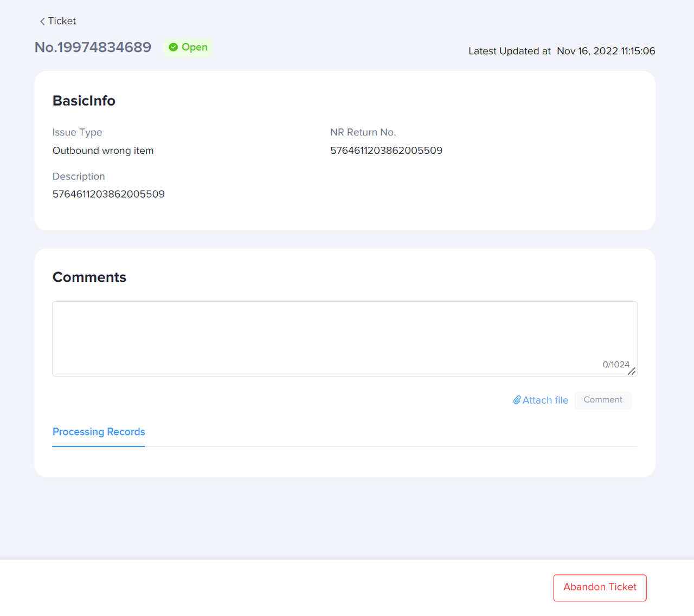The height and width of the screenshot is (616, 694).
Task: Click the BasicInfo section heading
Action: tap(84, 101)
